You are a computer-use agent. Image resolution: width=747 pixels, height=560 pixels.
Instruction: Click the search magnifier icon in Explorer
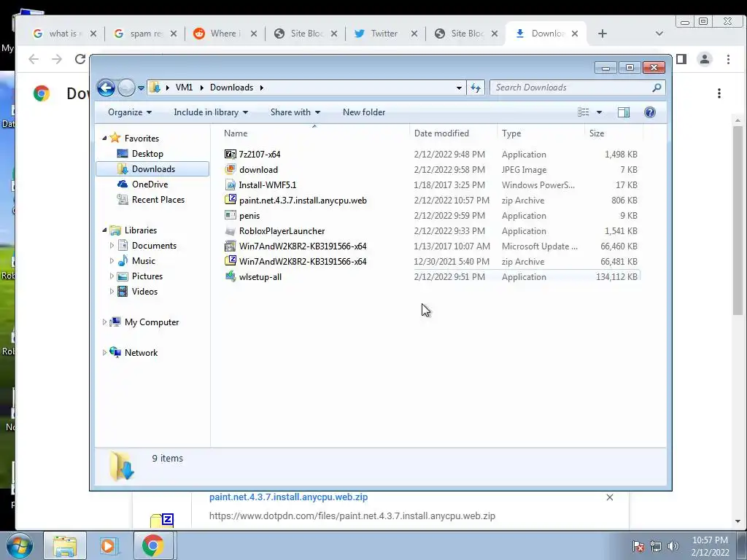(657, 87)
